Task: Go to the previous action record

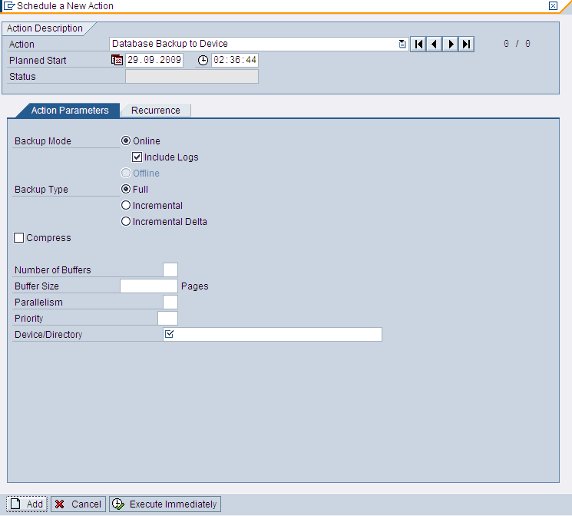Action: click(434, 44)
